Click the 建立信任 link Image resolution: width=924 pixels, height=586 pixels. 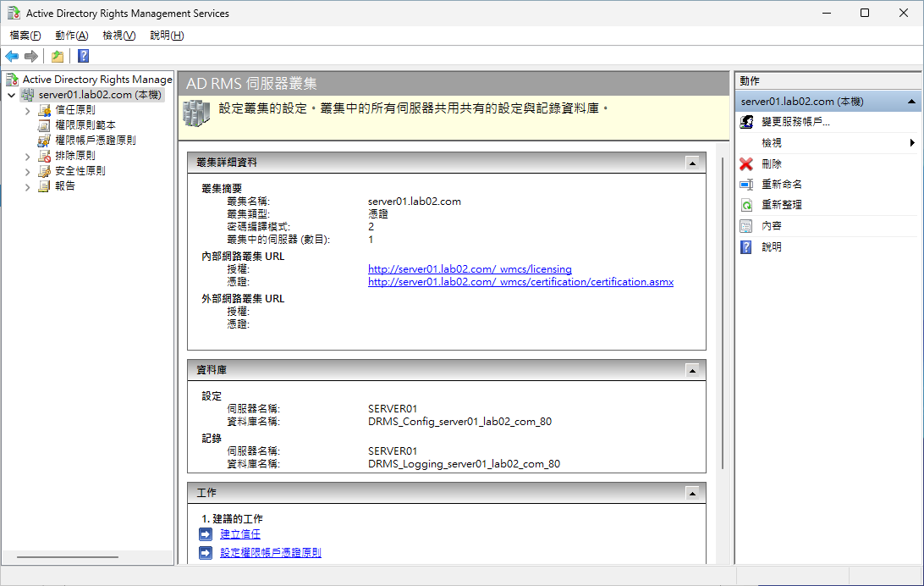pos(239,534)
